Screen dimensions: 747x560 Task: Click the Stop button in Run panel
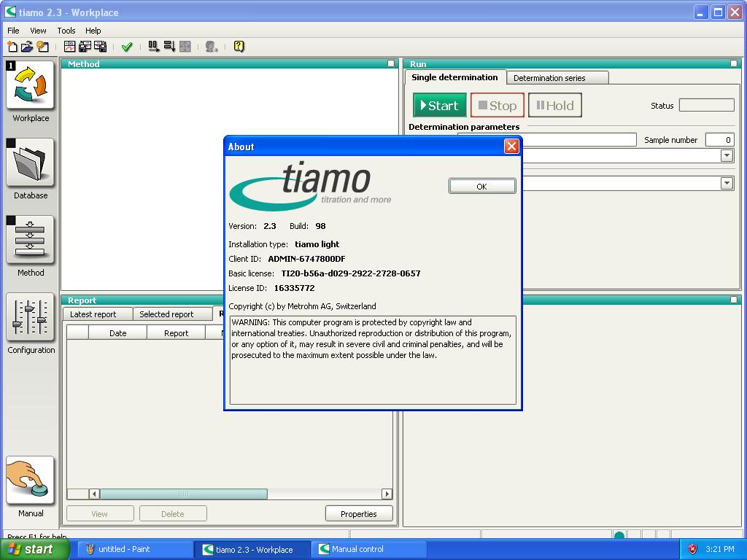(x=497, y=105)
